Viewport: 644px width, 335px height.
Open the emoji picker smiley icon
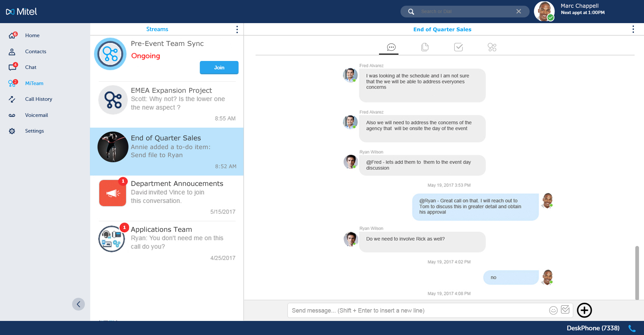[x=553, y=311]
